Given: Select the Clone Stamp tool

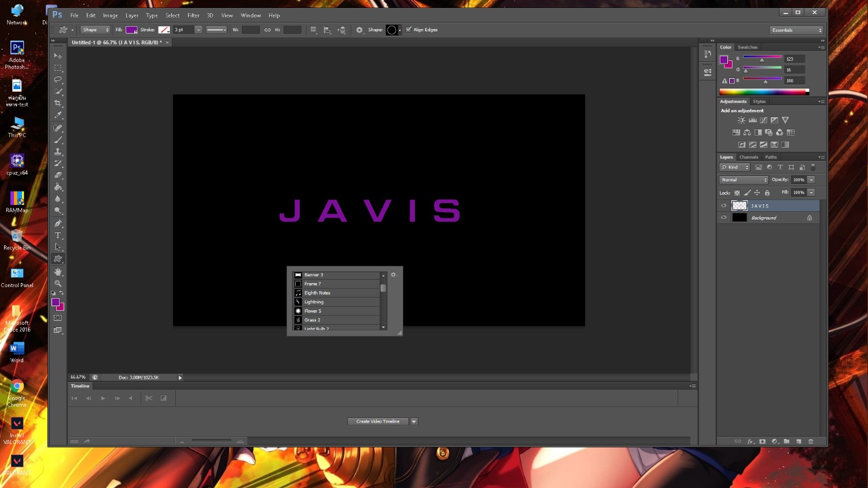Looking at the screenshot, I should 58,152.
